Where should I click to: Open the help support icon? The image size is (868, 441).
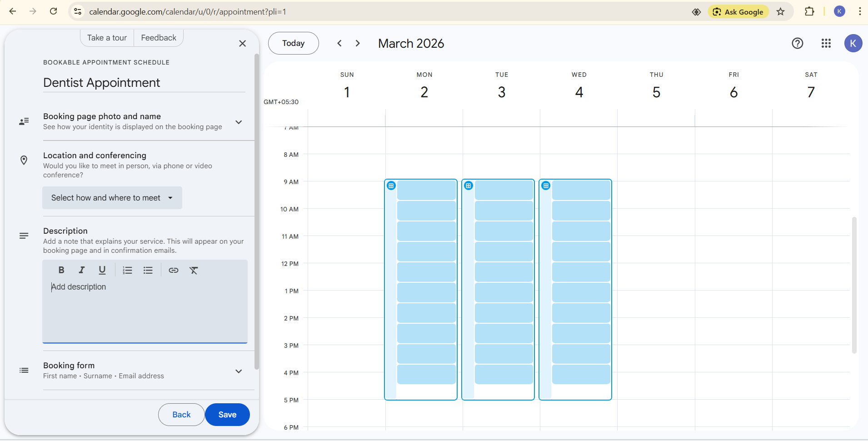797,43
